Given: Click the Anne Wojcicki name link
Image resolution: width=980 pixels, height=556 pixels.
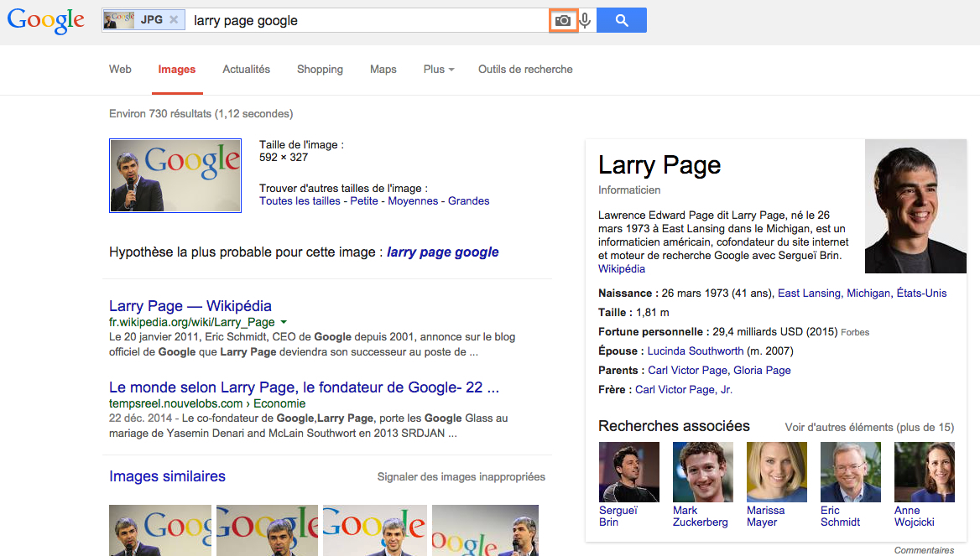Looking at the screenshot, I should [914, 516].
